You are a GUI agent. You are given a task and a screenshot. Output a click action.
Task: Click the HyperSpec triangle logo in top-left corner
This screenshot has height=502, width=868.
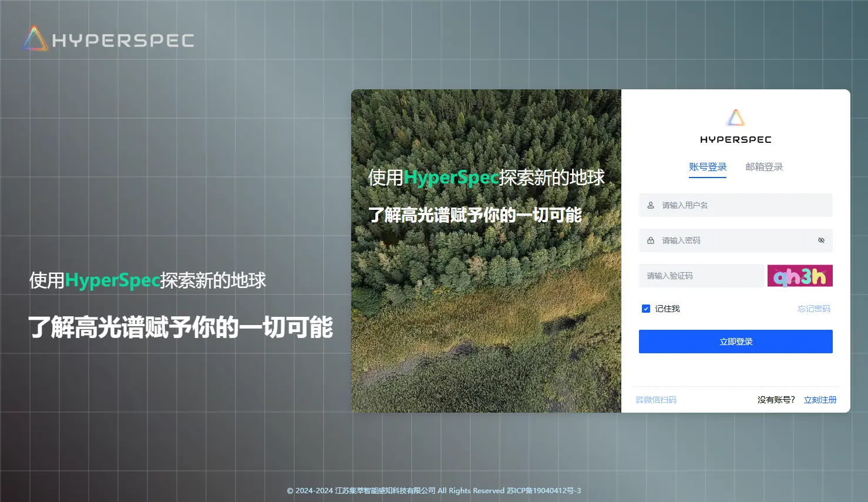click(x=35, y=39)
